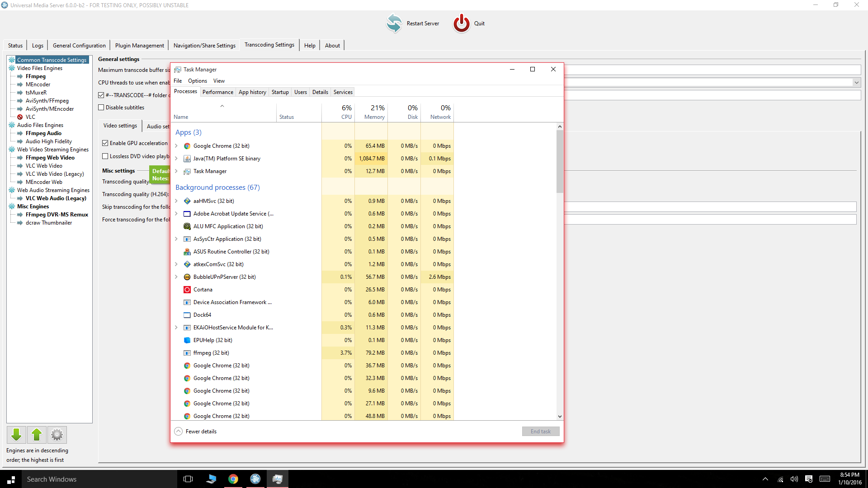Image resolution: width=868 pixels, height=488 pixels.
Task: Open Task Manager View menu
Action: (219, 81)
